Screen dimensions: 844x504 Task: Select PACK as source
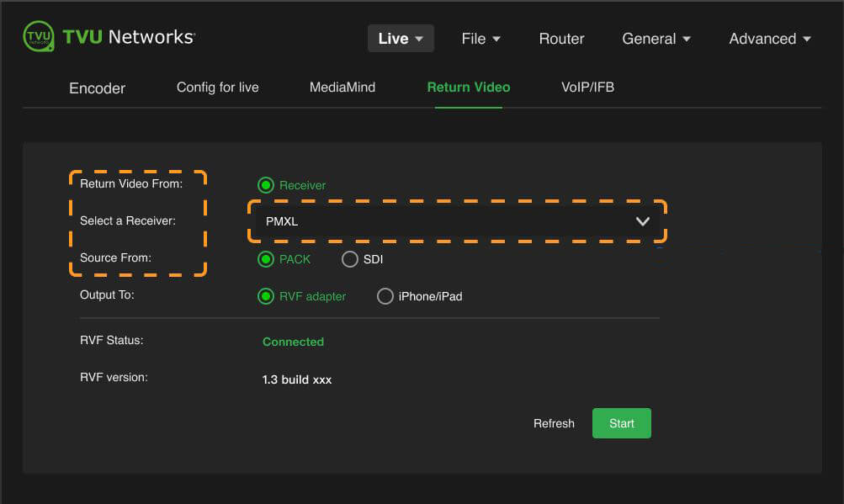click(x=266, y=259)
